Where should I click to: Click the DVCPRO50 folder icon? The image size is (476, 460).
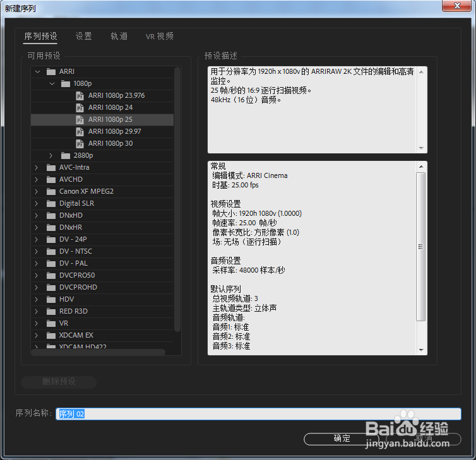(51, 276)
